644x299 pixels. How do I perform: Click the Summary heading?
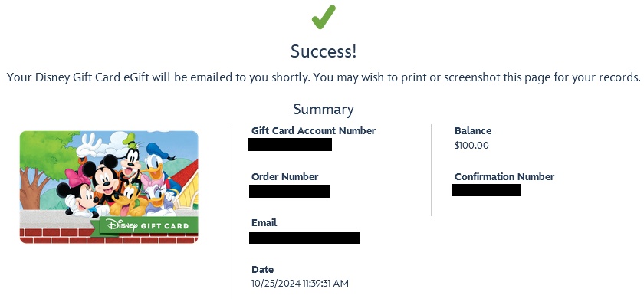[324, 109]
